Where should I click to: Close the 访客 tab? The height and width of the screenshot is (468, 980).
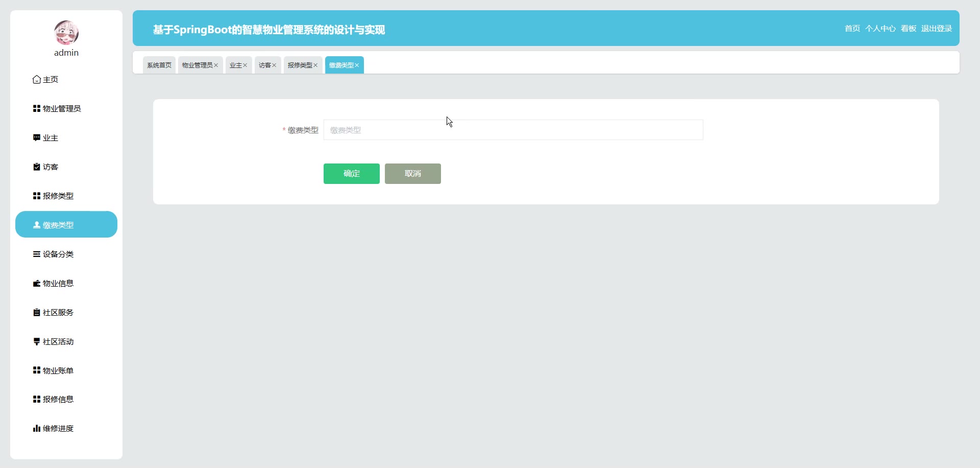coord(274,65)
